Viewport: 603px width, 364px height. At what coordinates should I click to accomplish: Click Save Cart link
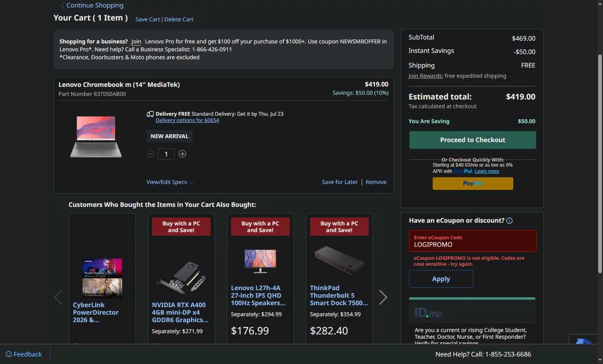click(147, 19)
